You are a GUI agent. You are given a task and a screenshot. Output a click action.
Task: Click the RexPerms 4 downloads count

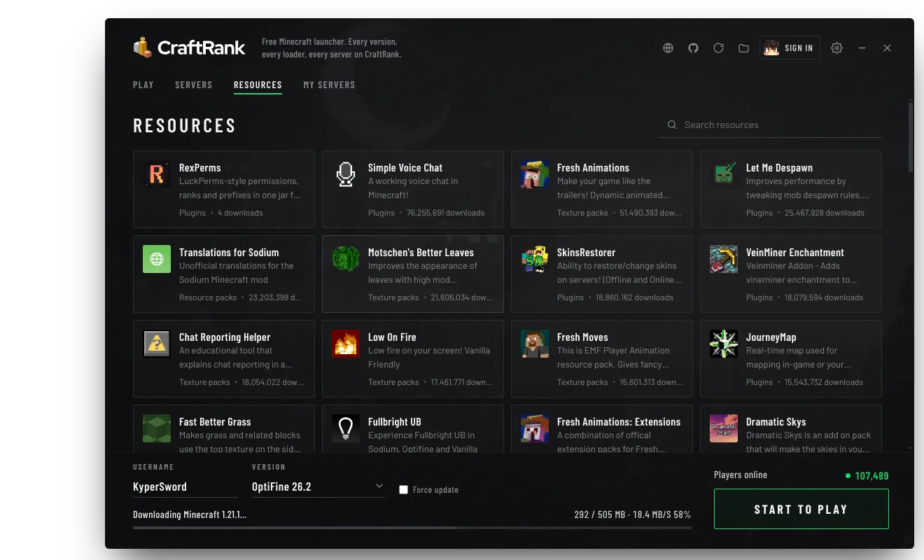240,213
